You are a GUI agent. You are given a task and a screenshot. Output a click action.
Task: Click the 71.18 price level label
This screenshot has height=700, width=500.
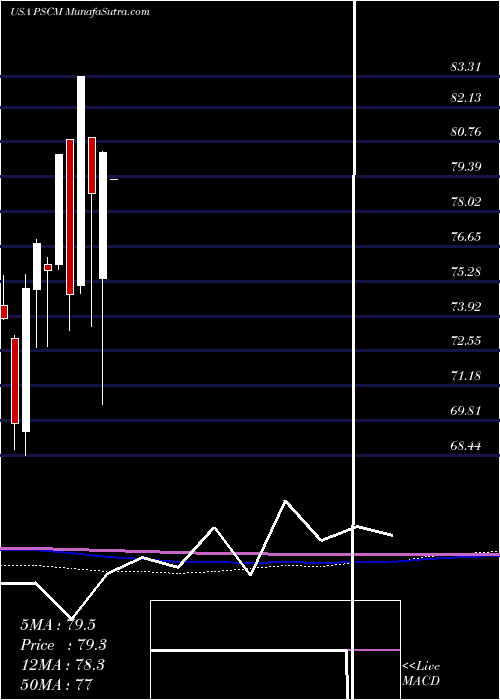[466, 376]
